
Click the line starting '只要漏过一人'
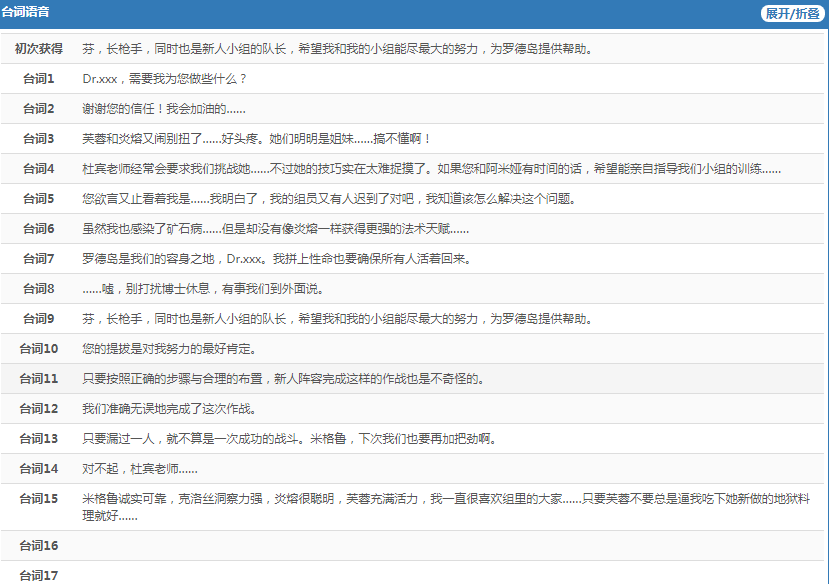[289, 439]
